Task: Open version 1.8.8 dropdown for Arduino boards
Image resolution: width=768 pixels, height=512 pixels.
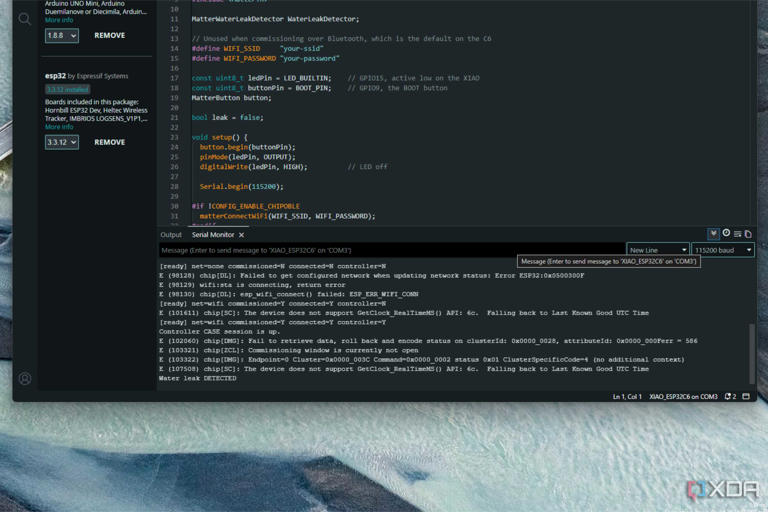Action: coord(62,35)
